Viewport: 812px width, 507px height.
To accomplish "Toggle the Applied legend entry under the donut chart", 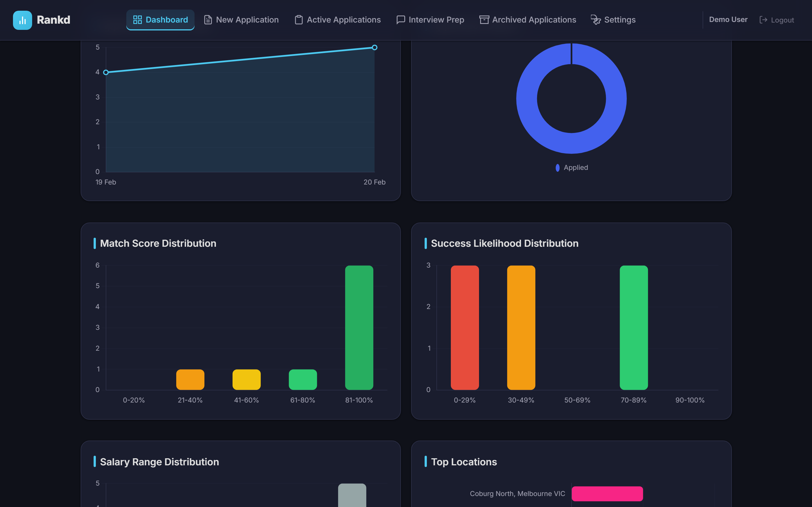I will 572,167.
